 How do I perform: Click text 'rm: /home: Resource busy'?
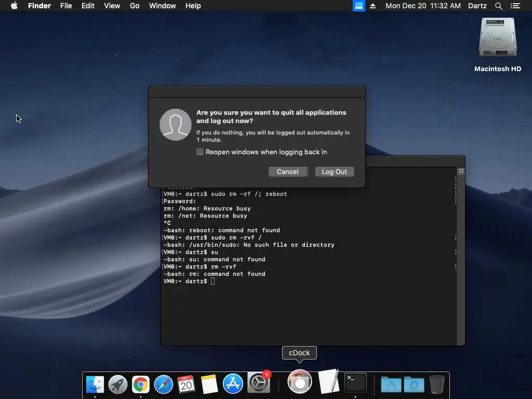coord(207,208)
